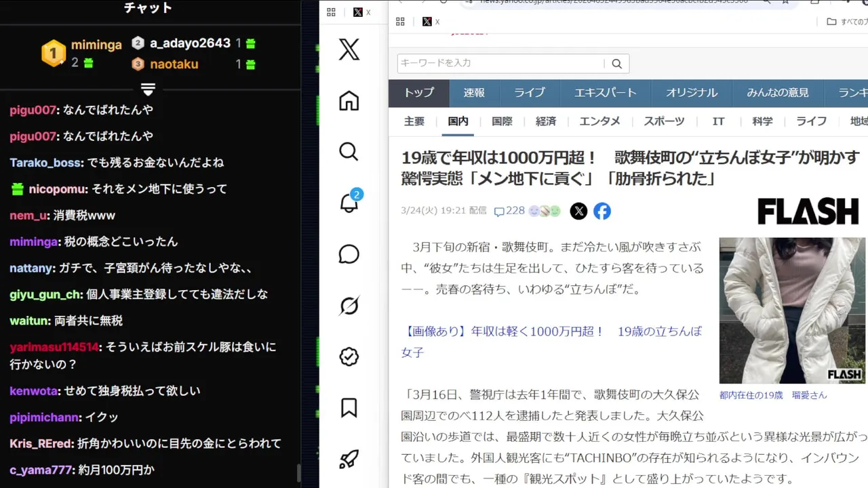Click chat user nicopomu
Viewport: 868px width, 488px height.
(x=56, y=189)
